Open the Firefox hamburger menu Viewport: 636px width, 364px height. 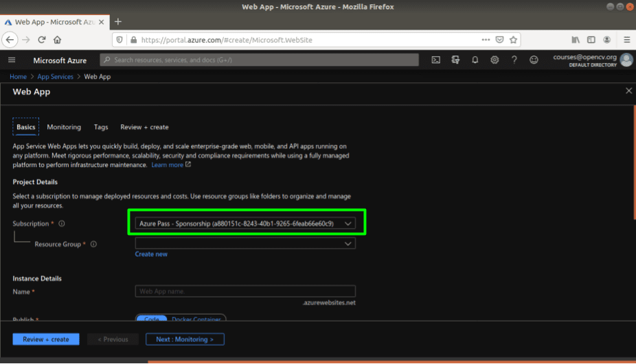pos(626,40)
